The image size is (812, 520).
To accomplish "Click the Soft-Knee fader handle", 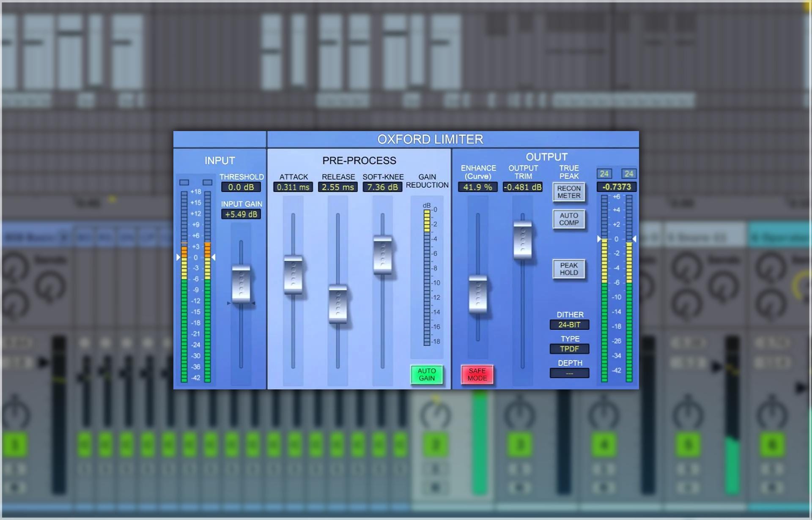I will [x=383, y=255].
